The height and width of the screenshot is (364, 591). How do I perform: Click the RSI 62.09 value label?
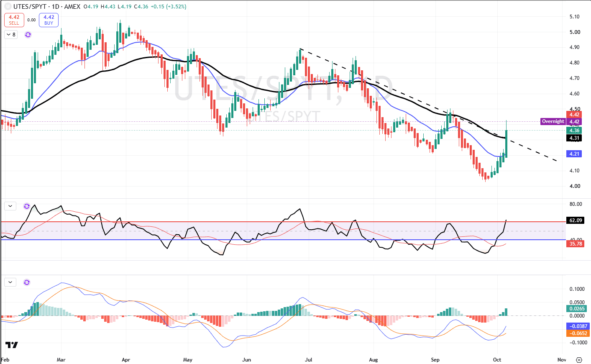576,220
